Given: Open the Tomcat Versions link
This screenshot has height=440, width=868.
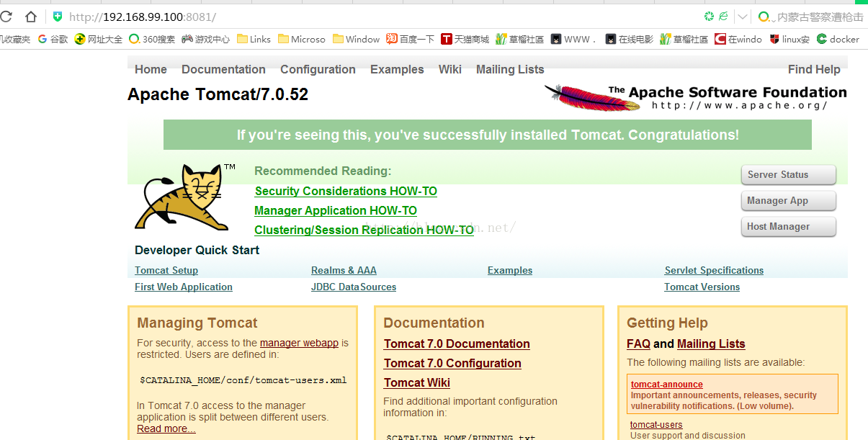Looking at the screenshot, I should 702,287.
